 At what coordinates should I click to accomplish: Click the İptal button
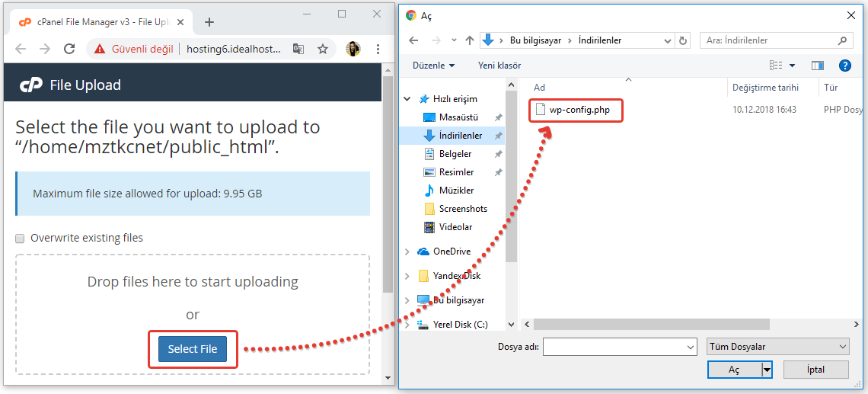[815, 370]
